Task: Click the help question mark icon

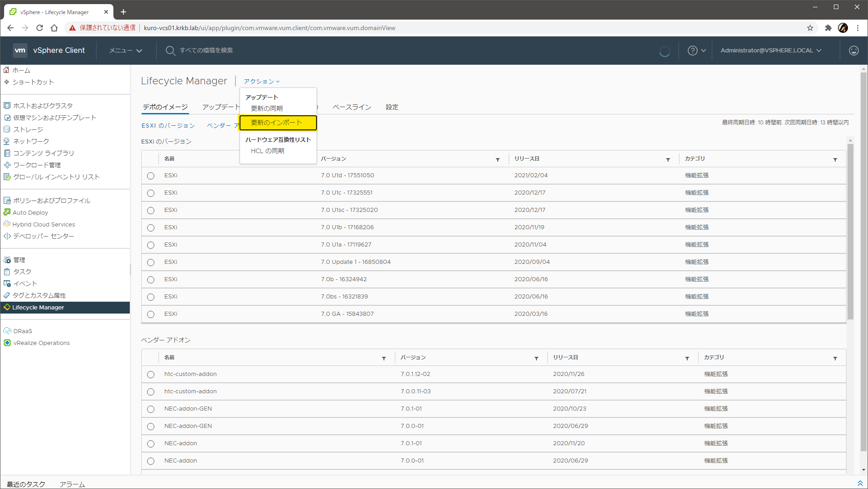Action: (692, 51)
